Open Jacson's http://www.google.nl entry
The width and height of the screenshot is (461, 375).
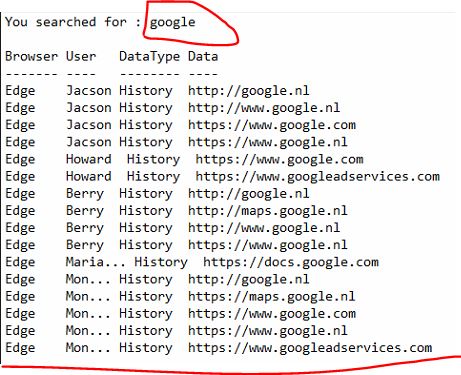[x=264, y=108]
